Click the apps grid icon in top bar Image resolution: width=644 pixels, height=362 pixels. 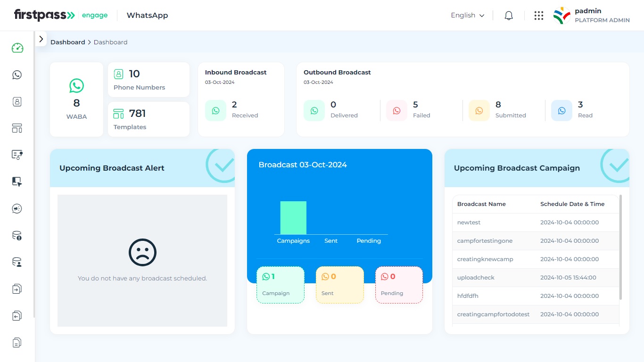tap(538, 15)
